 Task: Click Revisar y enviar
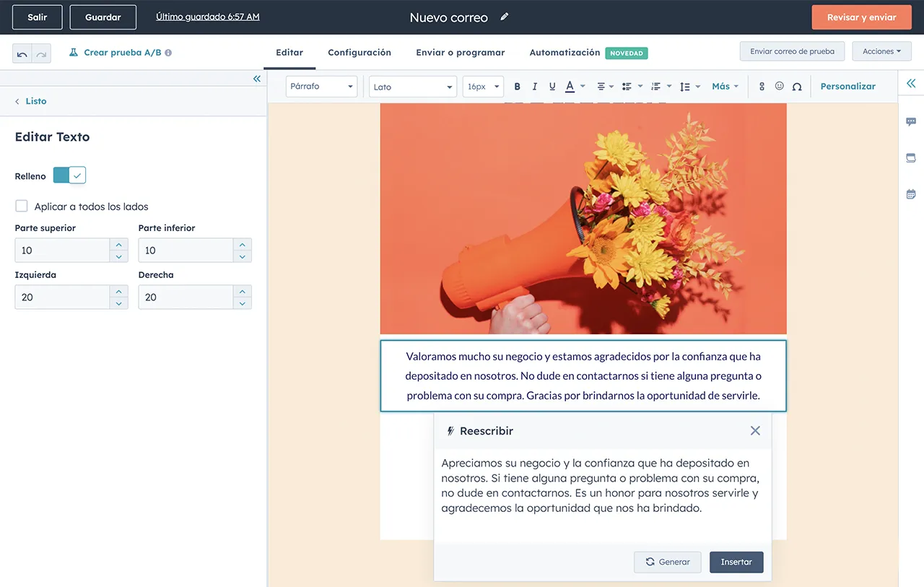click(x=862, y=17)
